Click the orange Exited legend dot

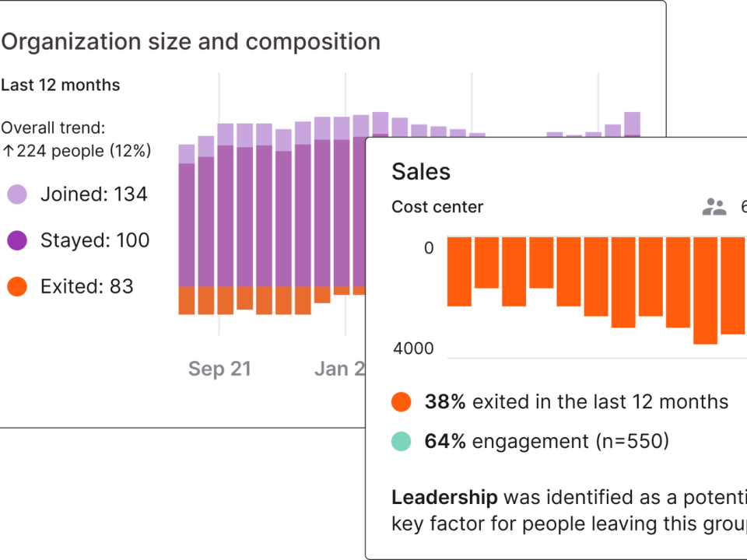click(17, 287)
